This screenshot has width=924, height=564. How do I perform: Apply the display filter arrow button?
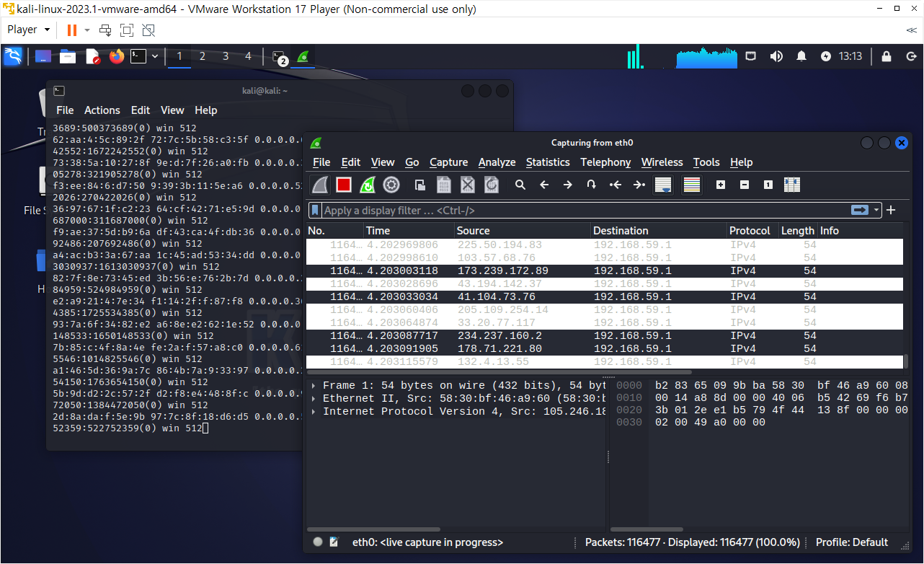(860, 210)
